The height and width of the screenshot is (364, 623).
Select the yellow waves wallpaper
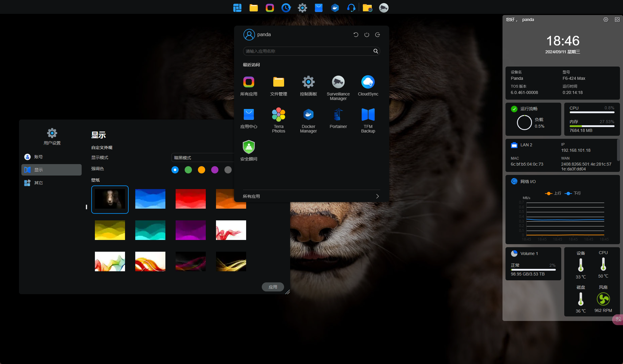(110, 230)
